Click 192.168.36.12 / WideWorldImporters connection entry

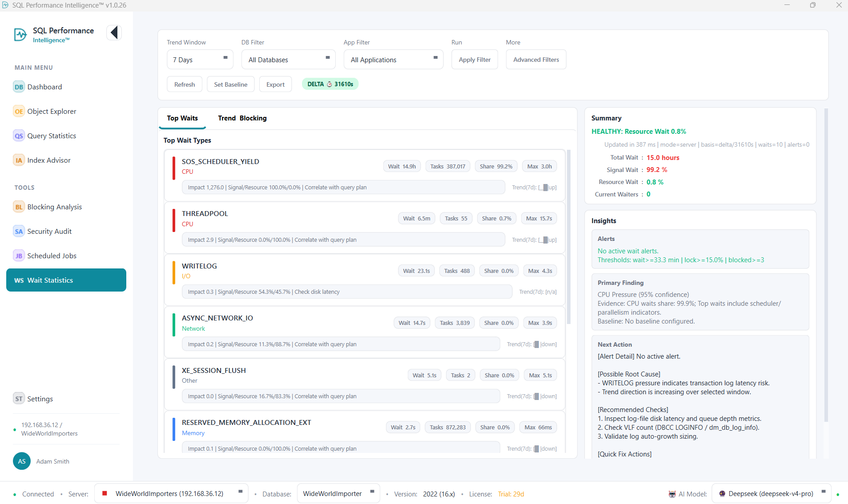point(49,429)
